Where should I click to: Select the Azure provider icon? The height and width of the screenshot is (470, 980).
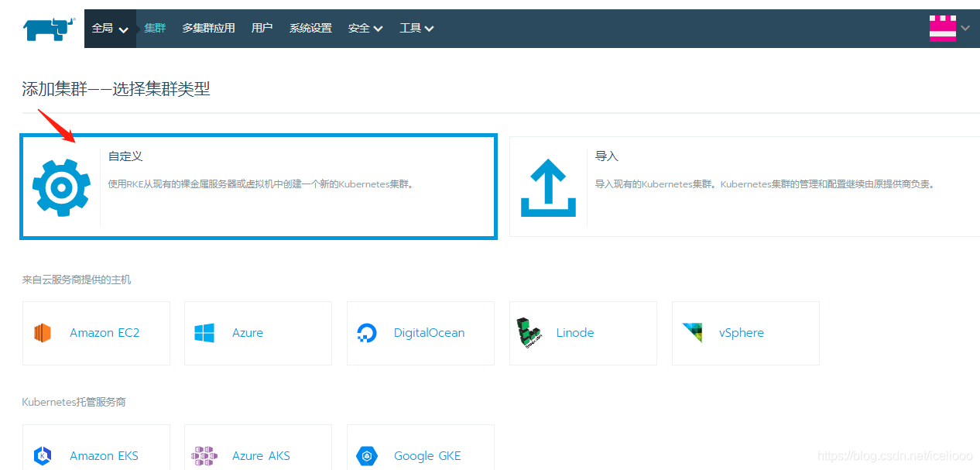204,332
